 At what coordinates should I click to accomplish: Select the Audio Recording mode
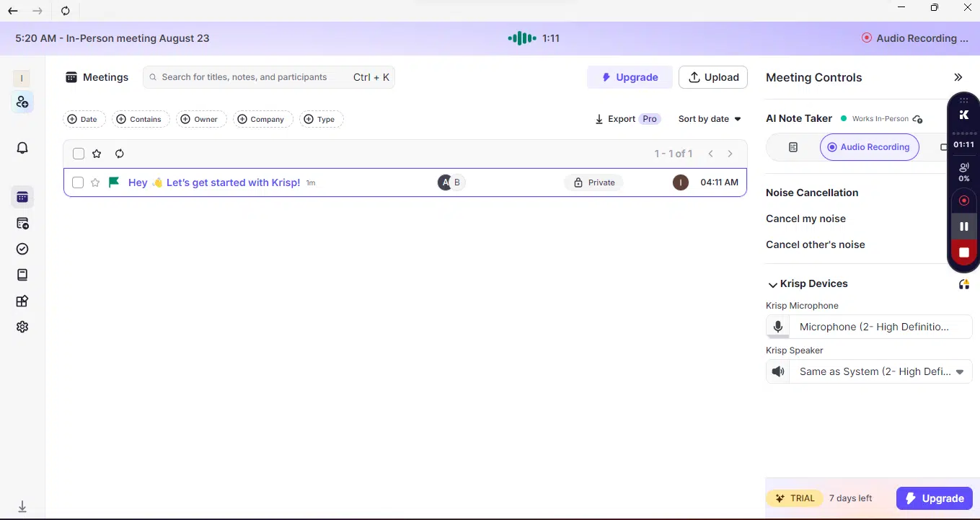(x=869, y=147)
